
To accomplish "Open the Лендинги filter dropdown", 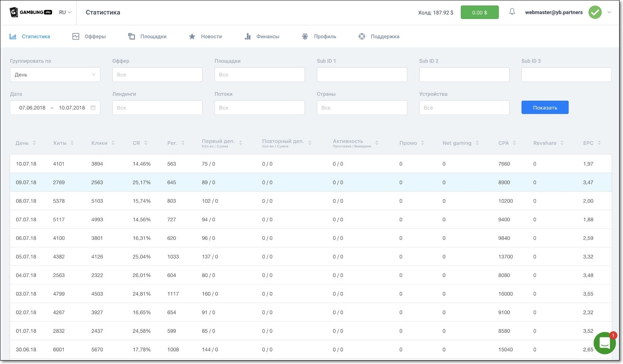I will (157, 108).
